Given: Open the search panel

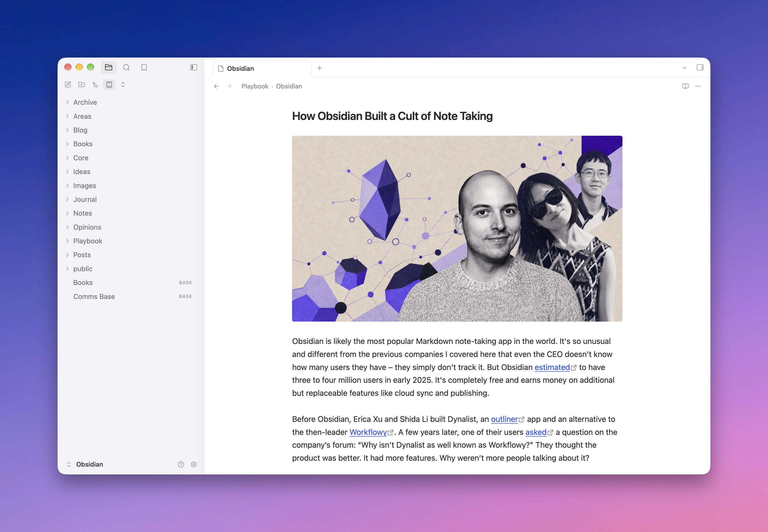Looking at the screenshot, I should (x=126, y=67).
